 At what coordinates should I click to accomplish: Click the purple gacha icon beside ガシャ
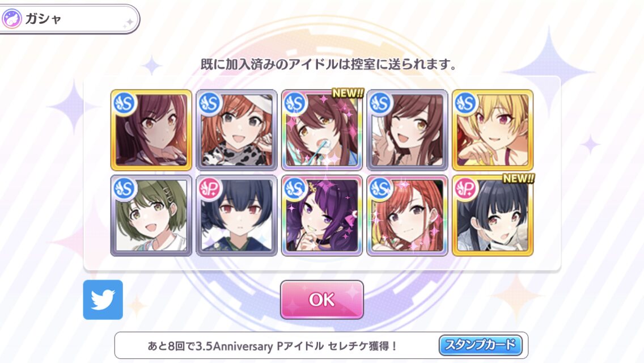(x=12, y=19)
